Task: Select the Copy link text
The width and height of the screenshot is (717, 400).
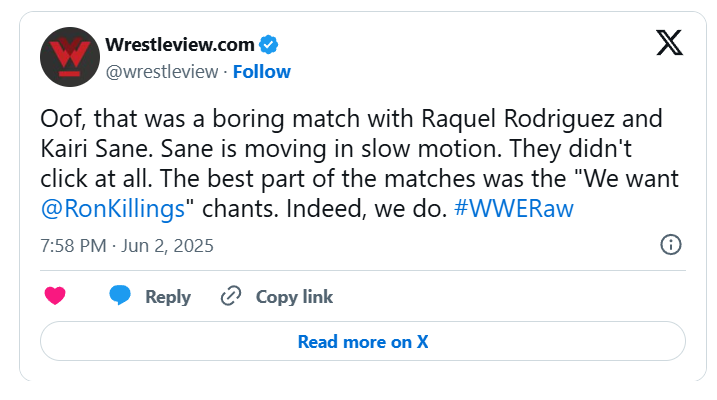Action: [x=294, y=297]
